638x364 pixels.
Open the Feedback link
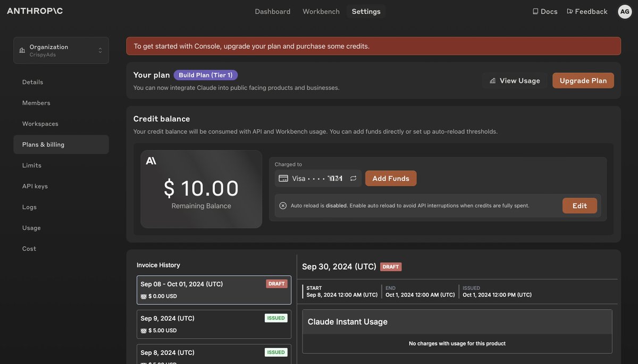coord(587,11)
